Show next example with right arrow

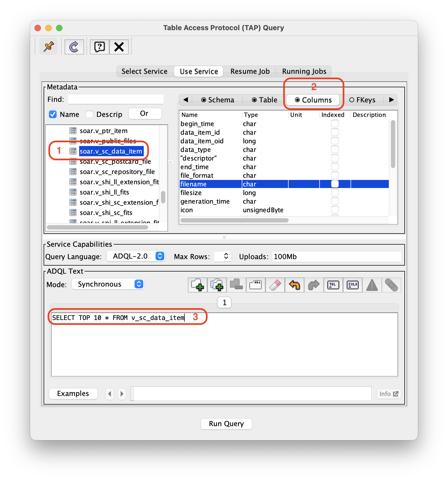point(122,394)
